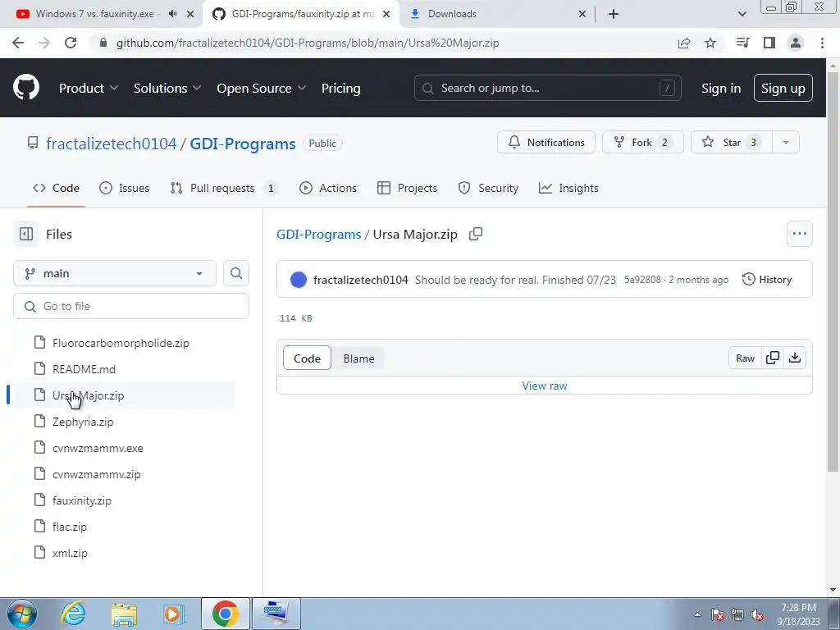
Task: Click the Pricing link
Action: pos(340,88)
